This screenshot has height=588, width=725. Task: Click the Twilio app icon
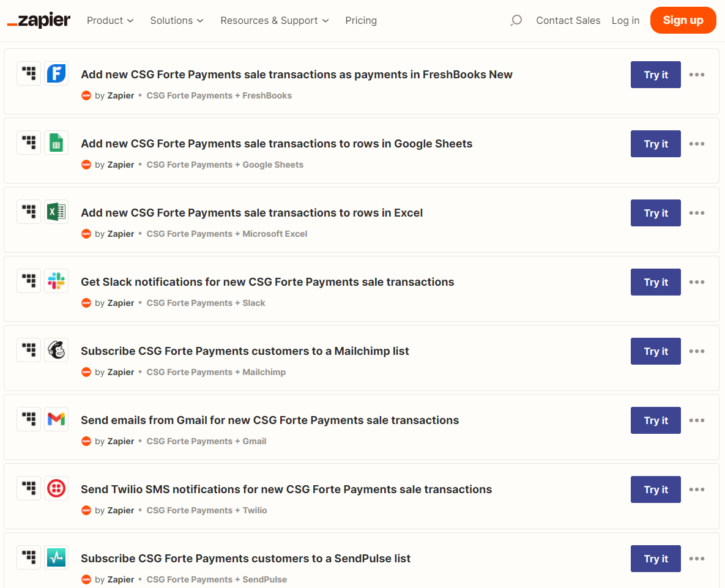56,488
